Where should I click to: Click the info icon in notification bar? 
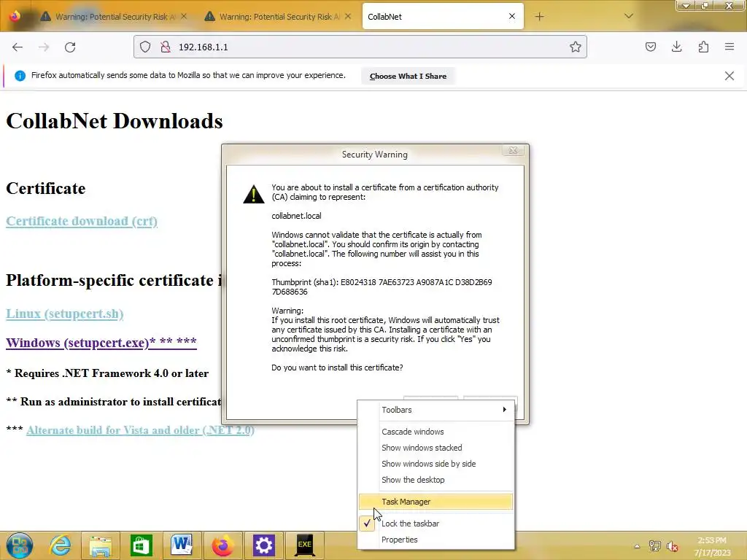[x=20, y=76]
